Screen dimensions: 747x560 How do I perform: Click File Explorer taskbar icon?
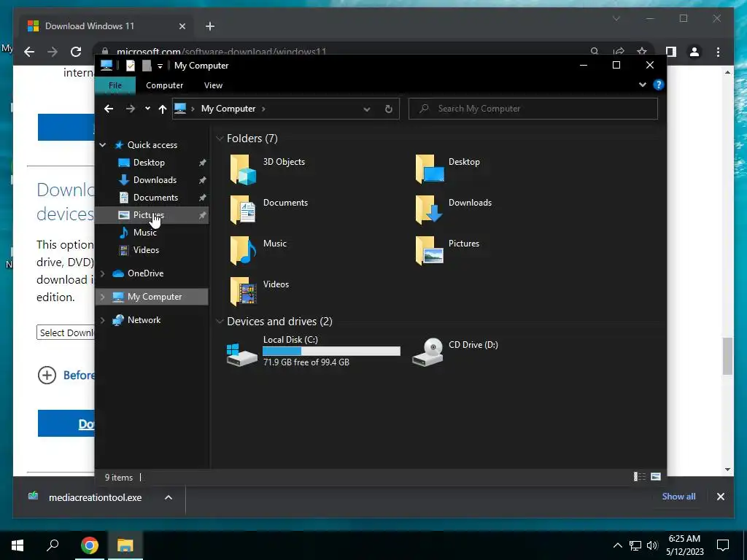click(125, 545)
